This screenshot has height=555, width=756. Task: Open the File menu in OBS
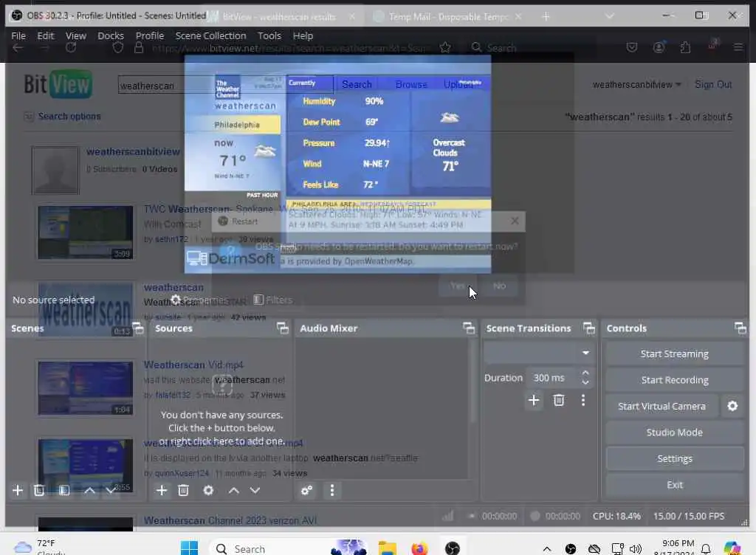point(18,35)
